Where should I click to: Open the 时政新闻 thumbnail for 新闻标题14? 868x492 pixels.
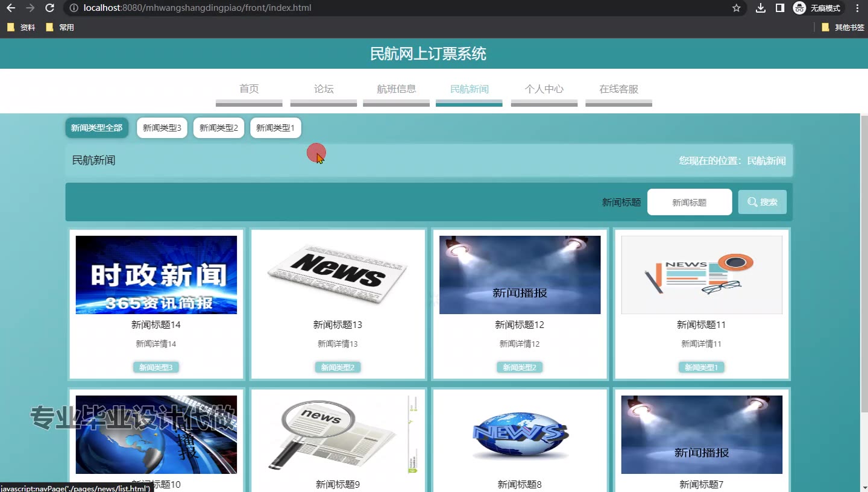pos(156,275)
